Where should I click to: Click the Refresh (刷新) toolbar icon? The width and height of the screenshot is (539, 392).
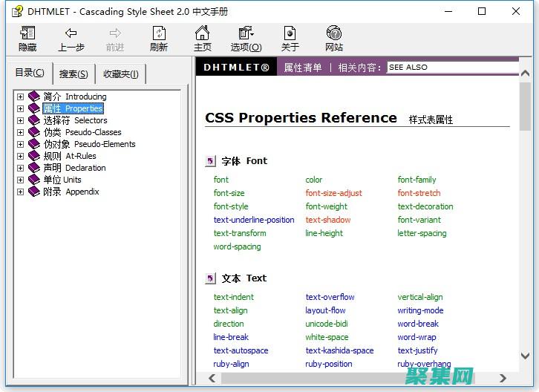click(x=159, y=33)
